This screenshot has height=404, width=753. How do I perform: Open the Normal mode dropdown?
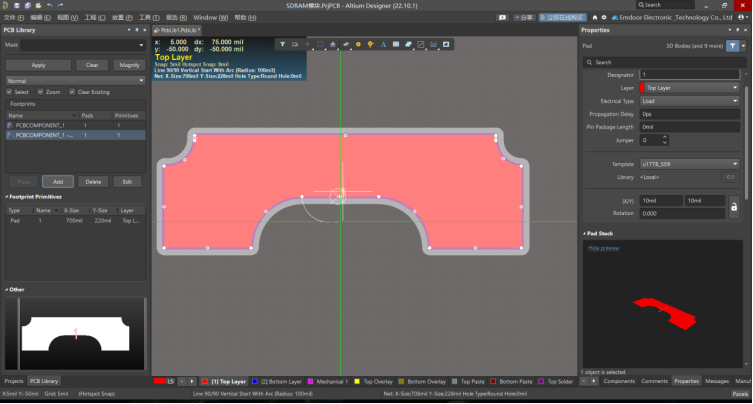(x=75, y=80)
